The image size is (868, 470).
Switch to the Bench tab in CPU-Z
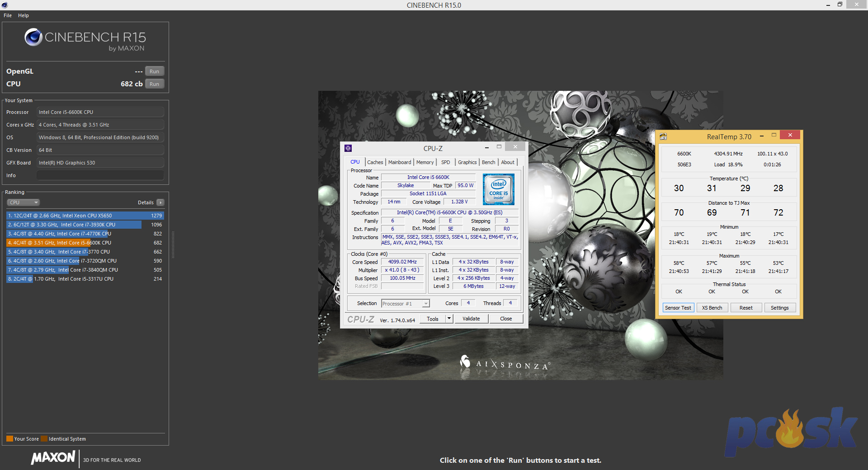(488, 162)
